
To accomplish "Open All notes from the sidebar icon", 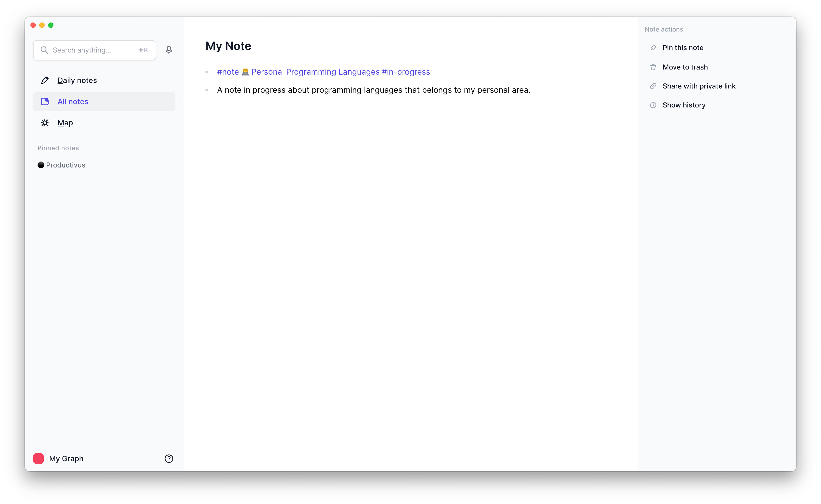I will [x=45, y=101].
